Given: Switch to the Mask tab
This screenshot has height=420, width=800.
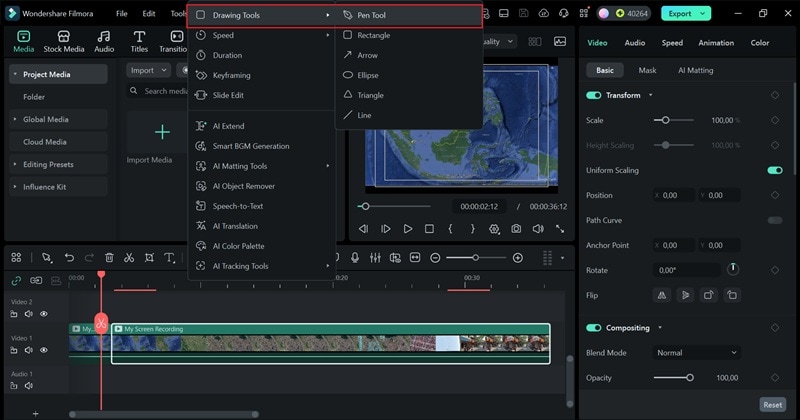Looking at the screenshot, I should tap(647, 70).
